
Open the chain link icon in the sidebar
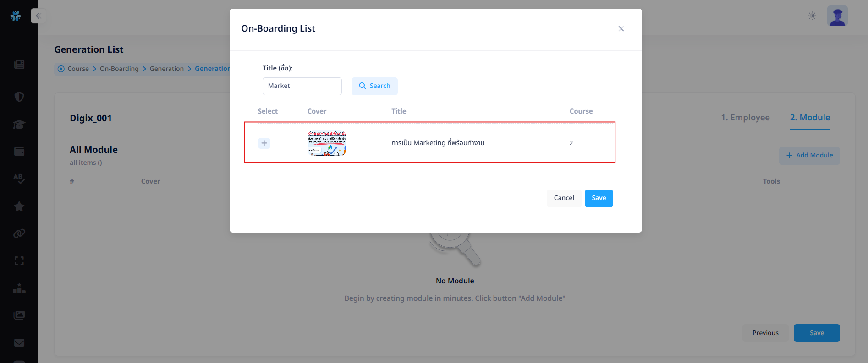[19, 233]
